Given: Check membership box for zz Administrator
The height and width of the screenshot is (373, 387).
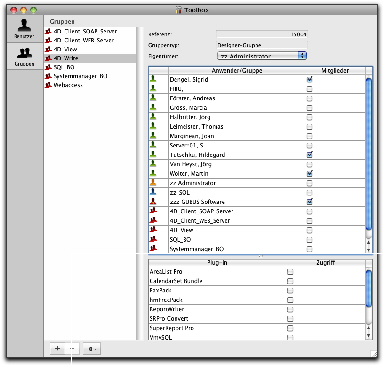Looking at the screenshot, I should (309, 183).
